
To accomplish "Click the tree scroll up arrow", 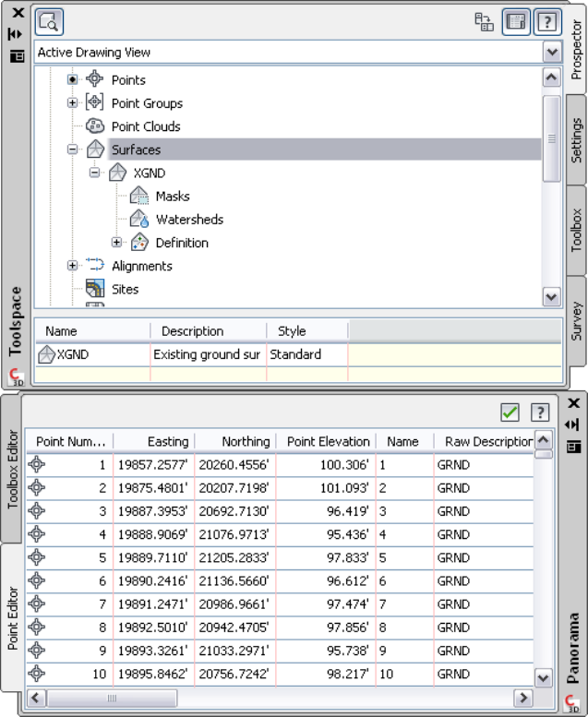I will click(551, 78).
